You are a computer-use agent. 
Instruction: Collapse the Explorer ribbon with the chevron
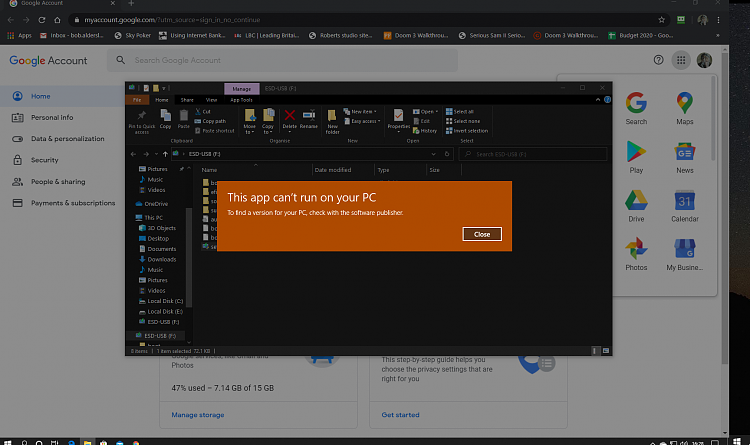tap(598, 100)
